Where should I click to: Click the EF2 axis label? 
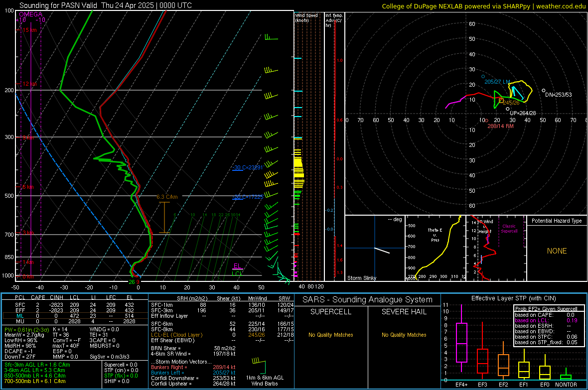pos(503,385)
